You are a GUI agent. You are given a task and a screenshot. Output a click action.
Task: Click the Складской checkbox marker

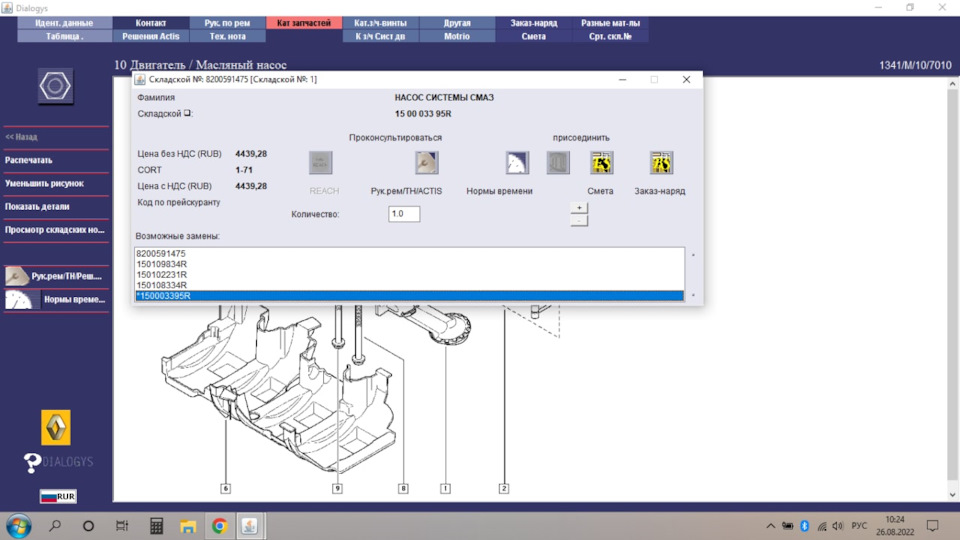click(187, 113)
